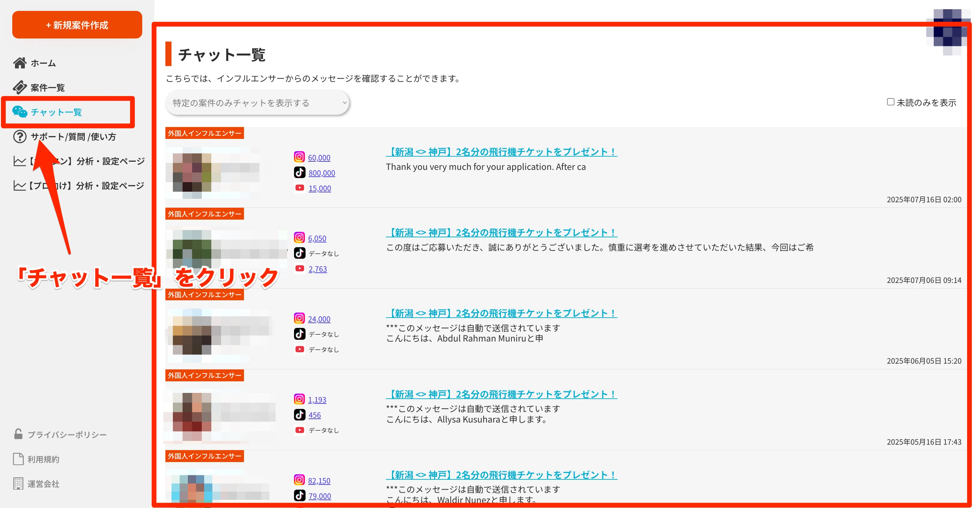This screenshot has height=508, width=980.
Task: Open the 2,763 subscriber count link
Action: click(318, 269)
